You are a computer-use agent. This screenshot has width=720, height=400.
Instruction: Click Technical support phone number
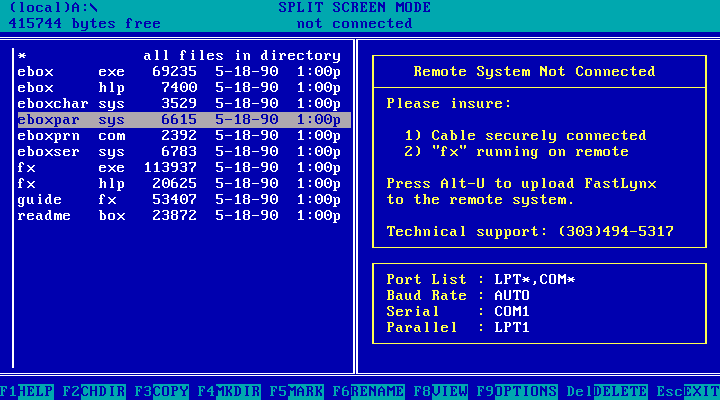click(616, 231)
